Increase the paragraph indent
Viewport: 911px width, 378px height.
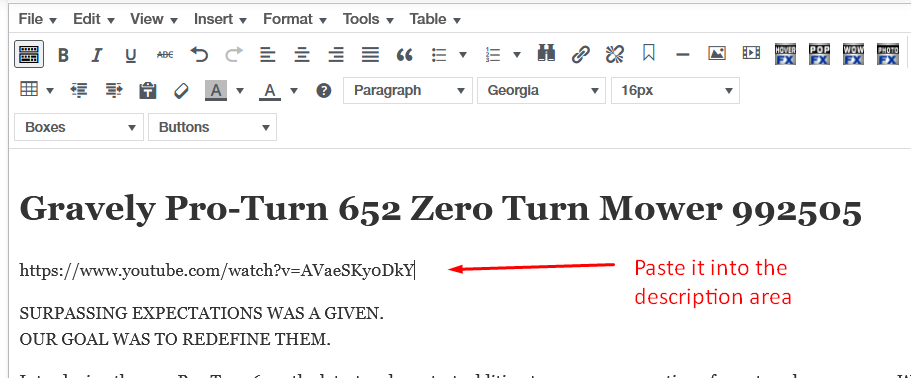(x=114, y=90)
